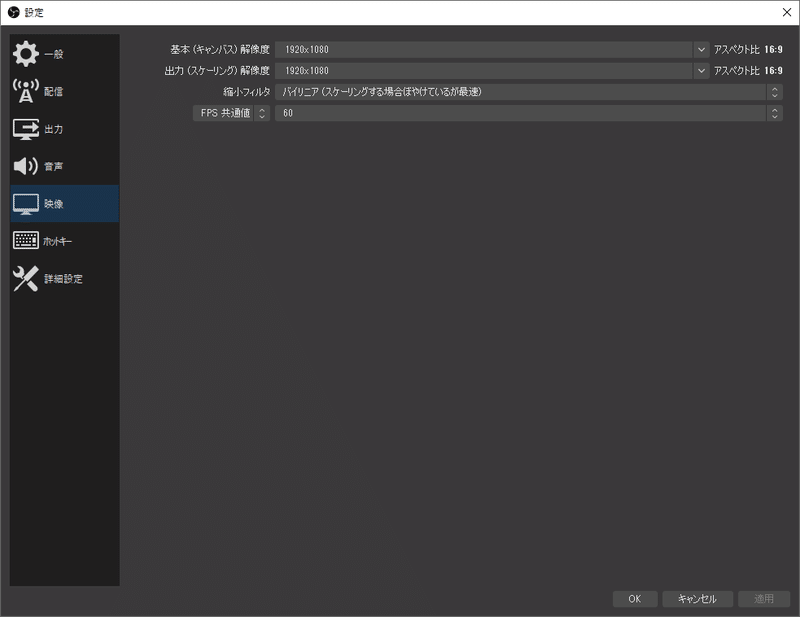Open the FPS value 60 selection arrows
This screenshot has height=617, width=800.
774,113
